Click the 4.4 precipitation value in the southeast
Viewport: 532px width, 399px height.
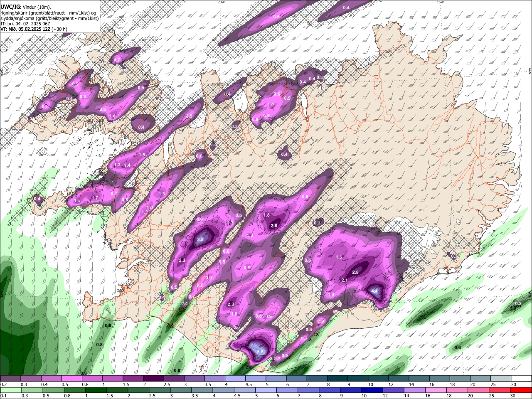374,291
